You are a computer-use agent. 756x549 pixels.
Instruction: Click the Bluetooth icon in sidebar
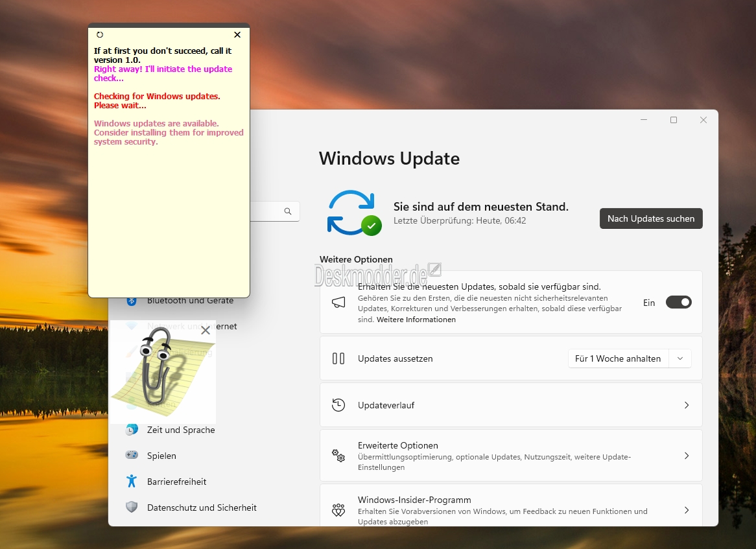coord(132,301)
